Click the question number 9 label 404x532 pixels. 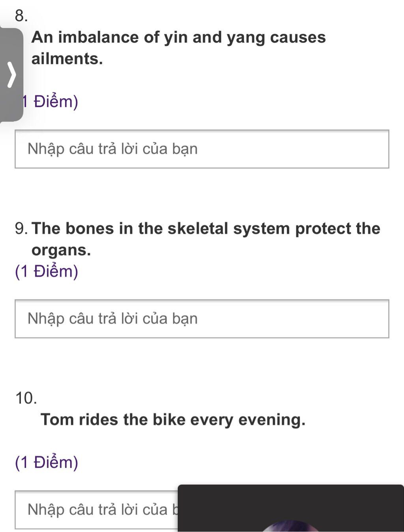point(22,229)
